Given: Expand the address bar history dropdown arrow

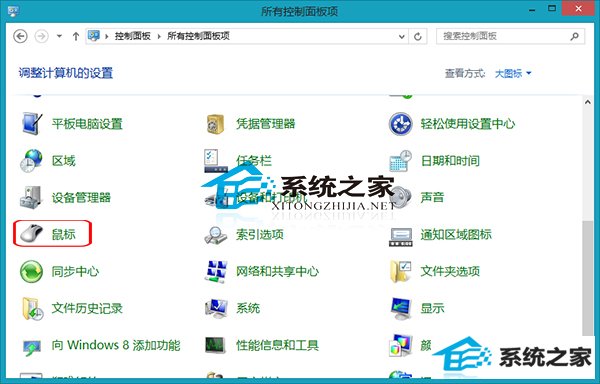Looking at the screenshot, I should pos(401,37).
